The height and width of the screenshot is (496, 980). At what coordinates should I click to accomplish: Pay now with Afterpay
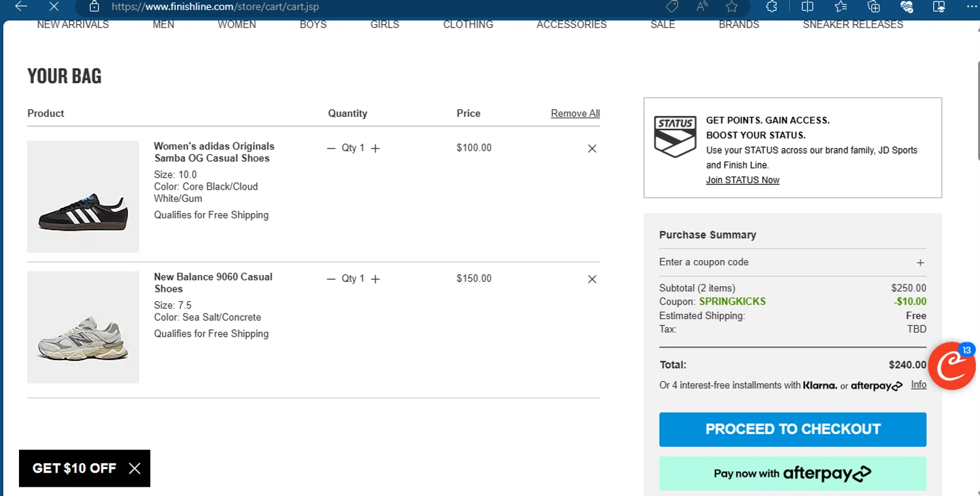pos(792,473)
